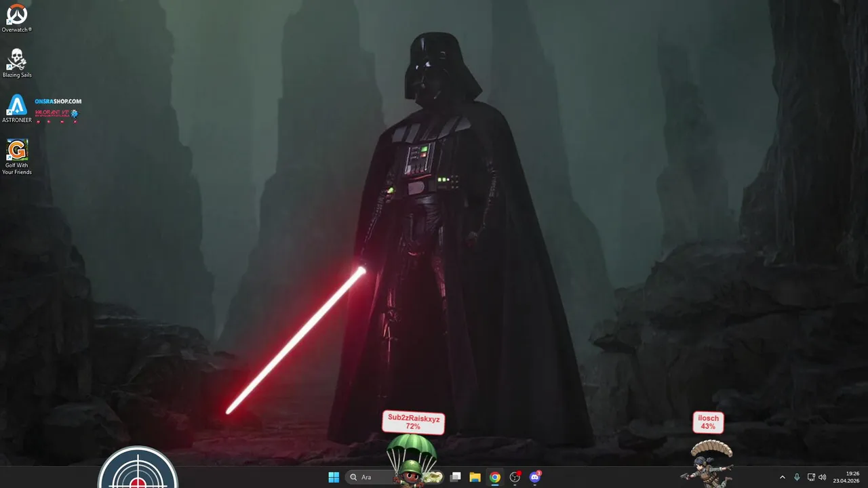Click the green parachute soldier character
Image resolution: width=868 pixels, height=488 pixels.
(412, 460)
